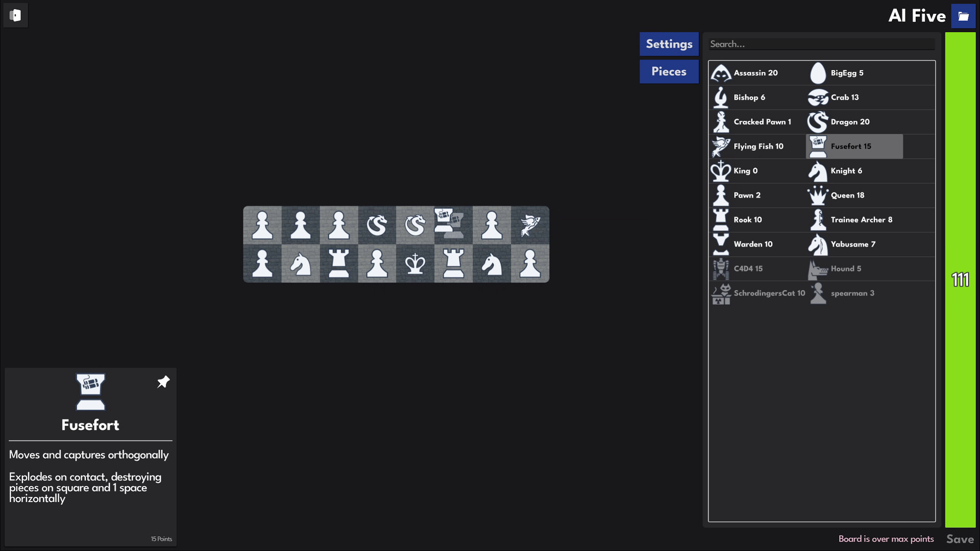Select the Crab piece icon

[x=817, y=97]
